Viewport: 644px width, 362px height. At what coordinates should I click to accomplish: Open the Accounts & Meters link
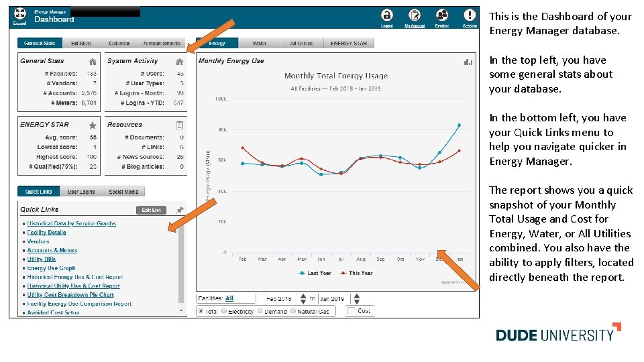click(x=52, y=250)
